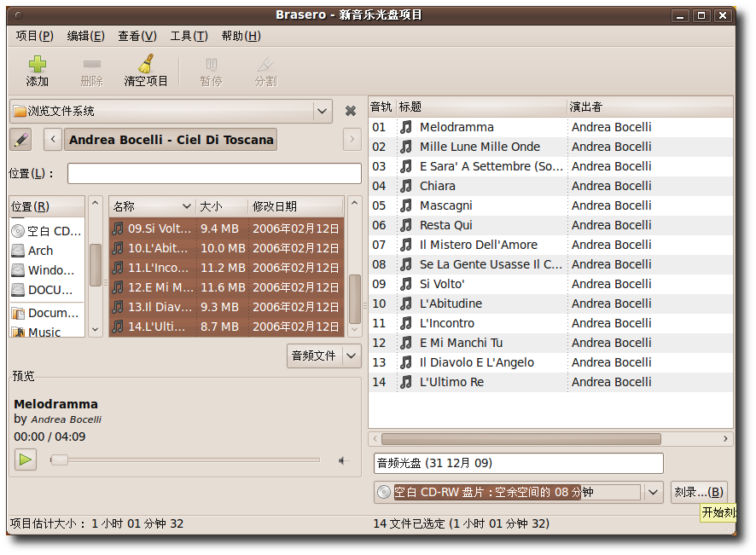Click the pencil edit location icon
Screen dimensions: 756x555
click(20, 139)
